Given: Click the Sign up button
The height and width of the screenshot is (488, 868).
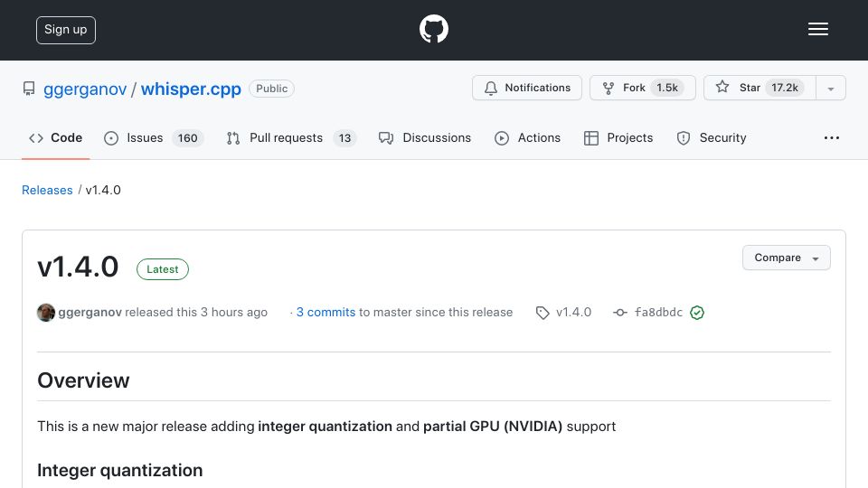Looking at the screenshot, I should click(66, 30).
